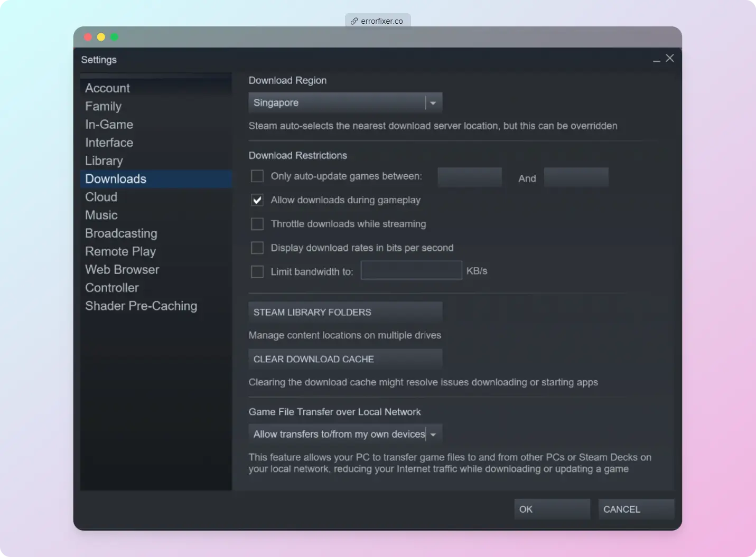Switch to the Interface settings section
The image size is (756, 557).
point(109,143)
